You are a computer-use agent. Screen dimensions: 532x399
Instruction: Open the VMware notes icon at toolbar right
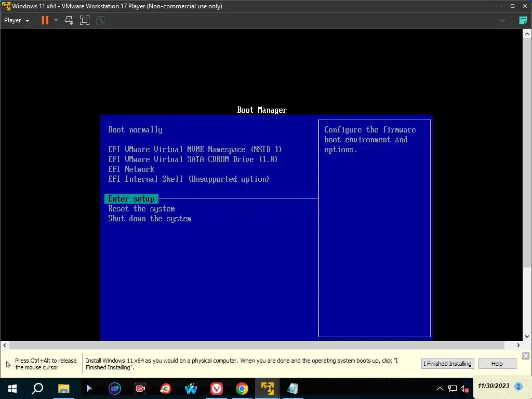coord(523,20)
